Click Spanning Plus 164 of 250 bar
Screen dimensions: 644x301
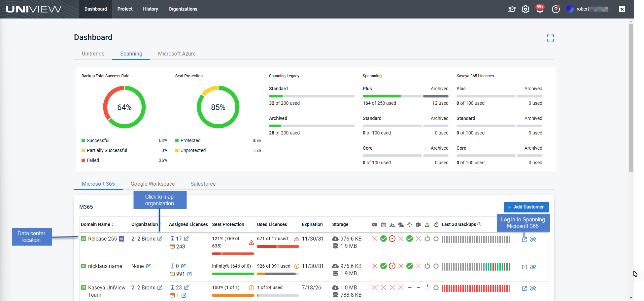tap(392, 96)
